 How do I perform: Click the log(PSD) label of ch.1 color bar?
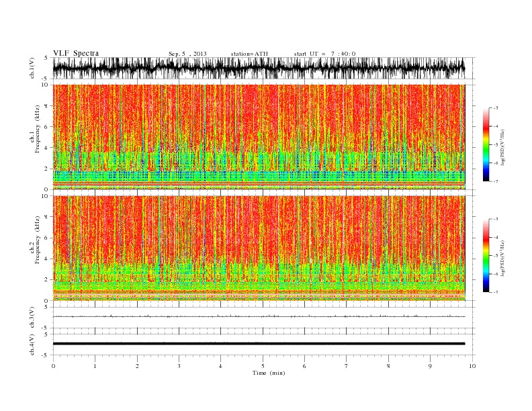click(503, 147)
